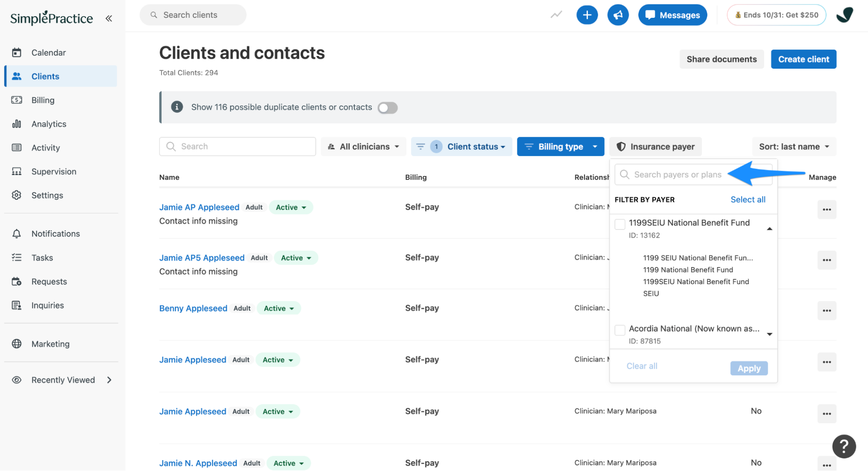The image size is (868, 471).
Task: Click the Notifications bell icon
Action: [x=17, y=234]
